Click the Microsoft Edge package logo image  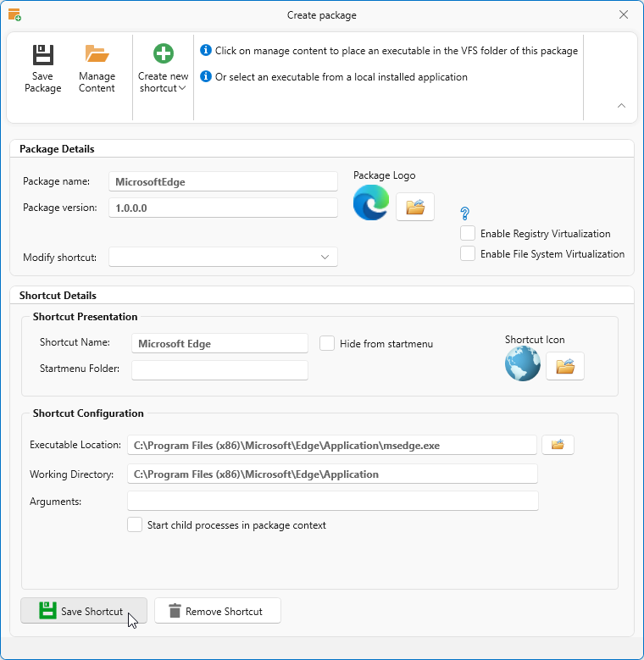(x=371, y=204)
